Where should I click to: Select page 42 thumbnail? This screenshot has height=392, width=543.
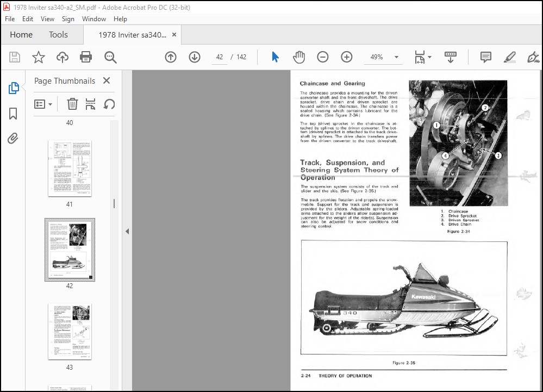(x=70, y=250)
